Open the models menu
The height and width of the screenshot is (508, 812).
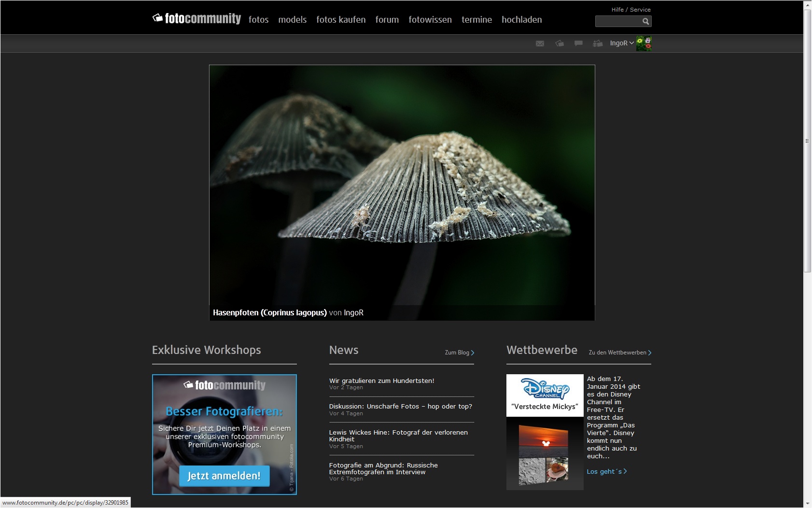click(x=292, y=20)
